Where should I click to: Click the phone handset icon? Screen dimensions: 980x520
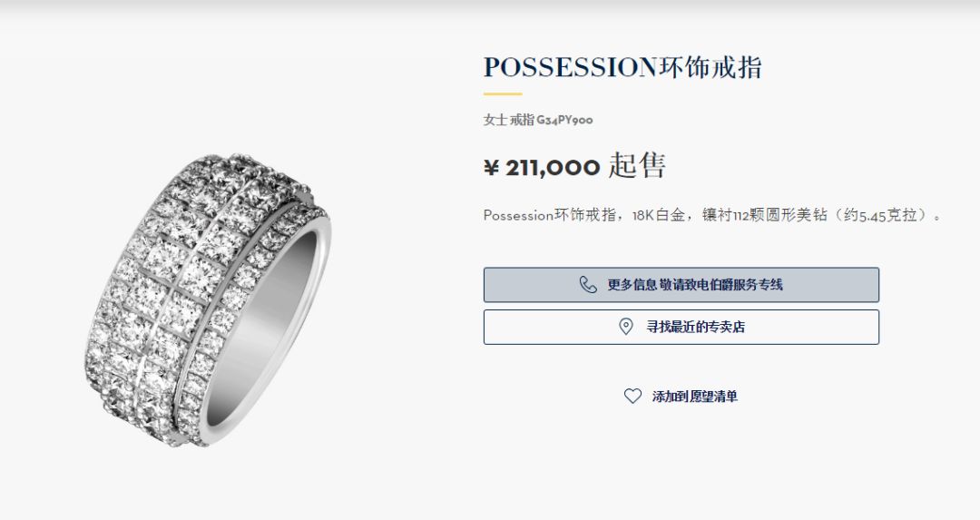pos(588,285)
